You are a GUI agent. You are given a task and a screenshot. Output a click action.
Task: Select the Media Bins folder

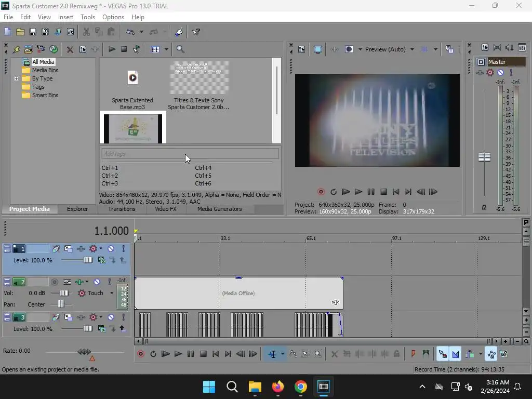click(x=45, y=70)
